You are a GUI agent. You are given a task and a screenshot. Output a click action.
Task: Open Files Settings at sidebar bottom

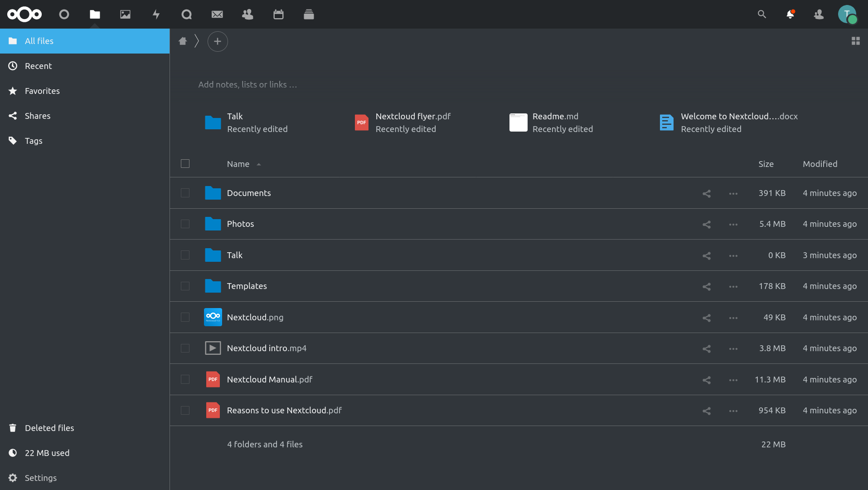point(85,478)
